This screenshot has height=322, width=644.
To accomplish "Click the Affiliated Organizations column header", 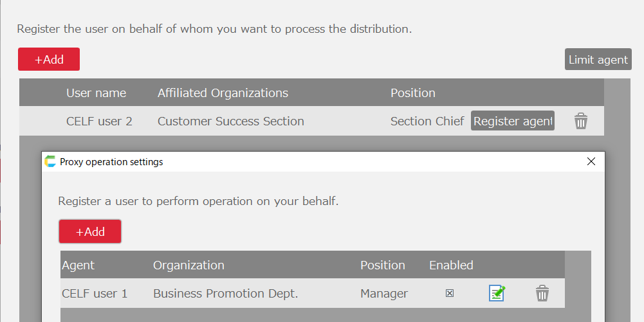I will pos(223,93).
